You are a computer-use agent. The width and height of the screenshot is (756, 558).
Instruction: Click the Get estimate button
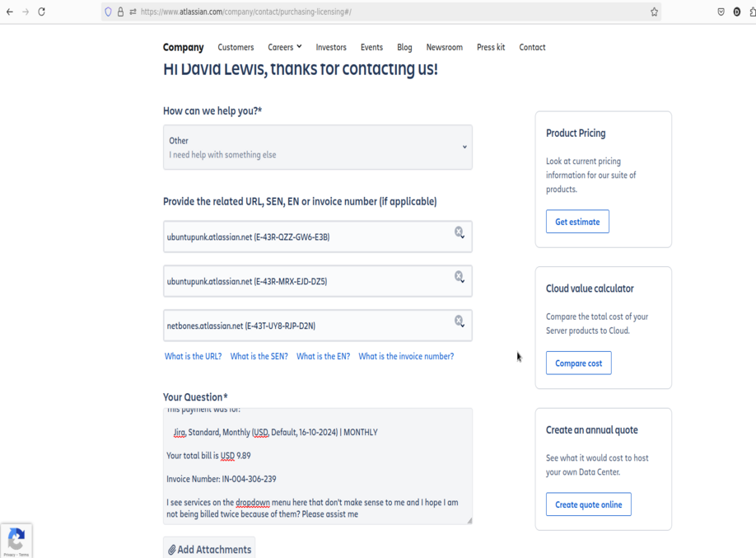[577, 222]
